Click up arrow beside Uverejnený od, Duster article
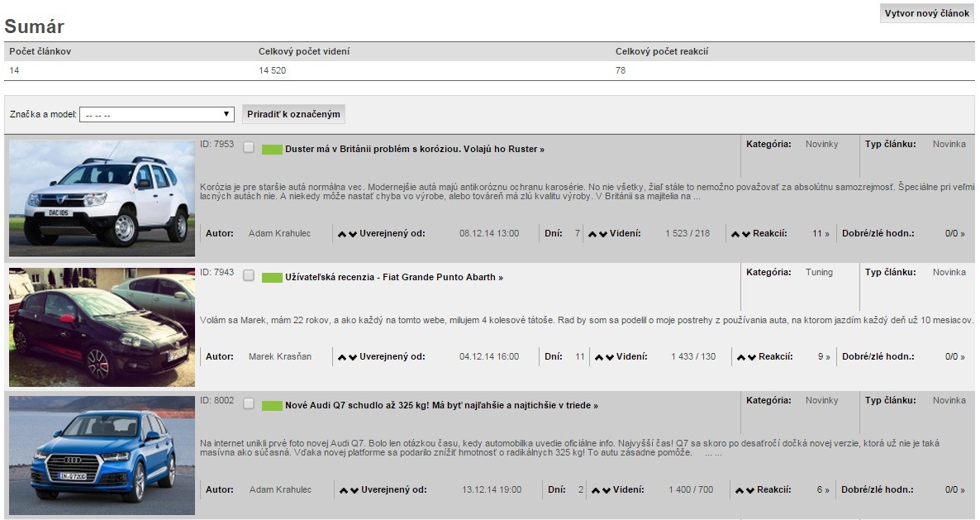Viewport: 980px width, 520px height. (342, 235)
